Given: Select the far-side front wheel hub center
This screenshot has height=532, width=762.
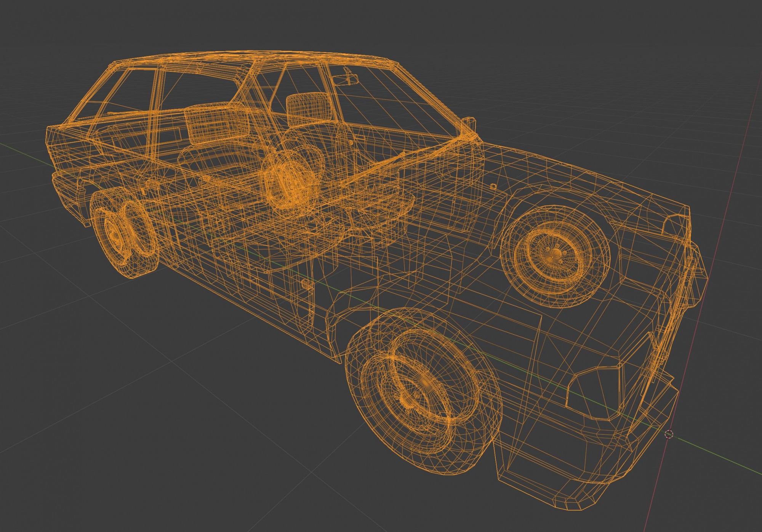Looking at the screenshot, I should [555, 254].
